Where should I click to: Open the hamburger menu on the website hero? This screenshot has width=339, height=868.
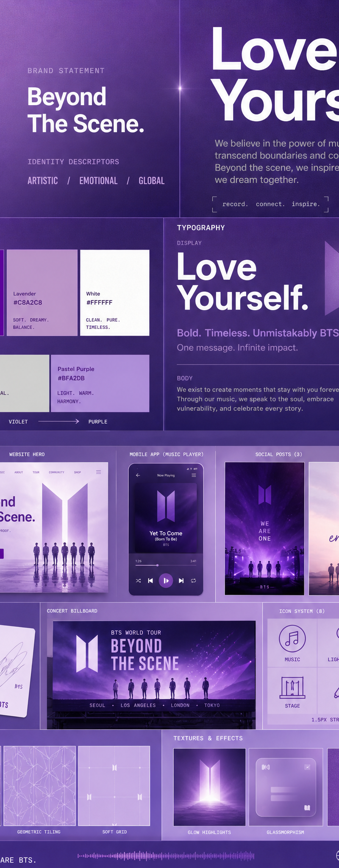(x=98, y=472)
